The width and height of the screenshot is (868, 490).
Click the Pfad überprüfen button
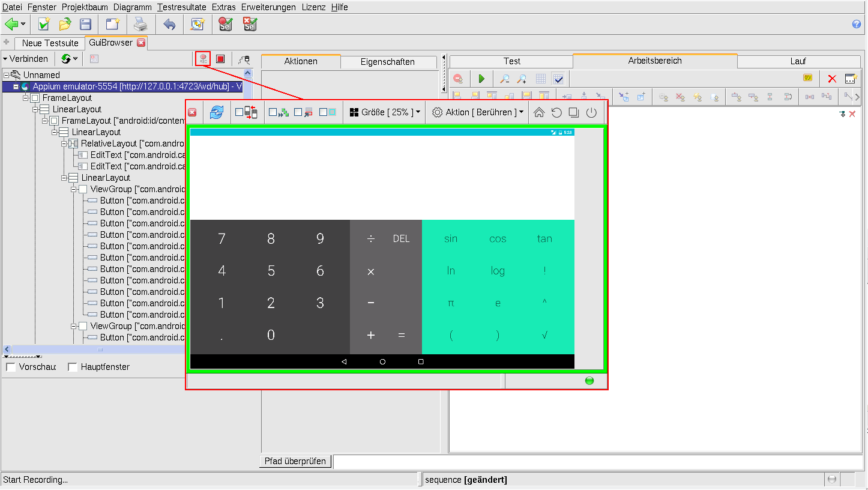(x=296, y=461)
